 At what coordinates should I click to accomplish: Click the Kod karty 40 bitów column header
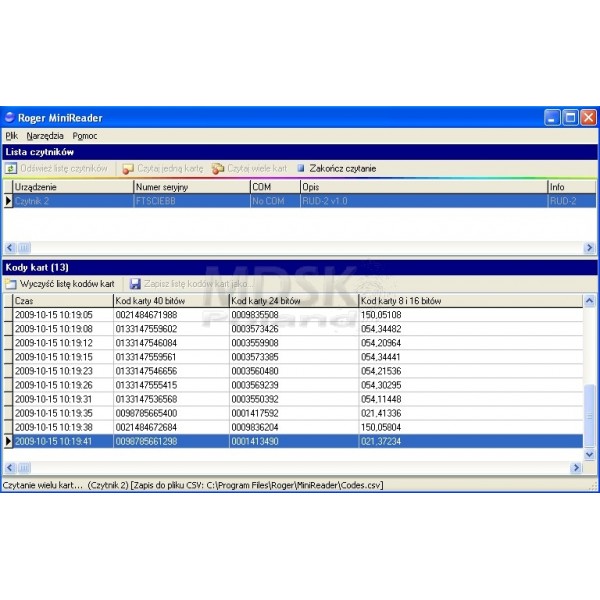click(170, 300)
